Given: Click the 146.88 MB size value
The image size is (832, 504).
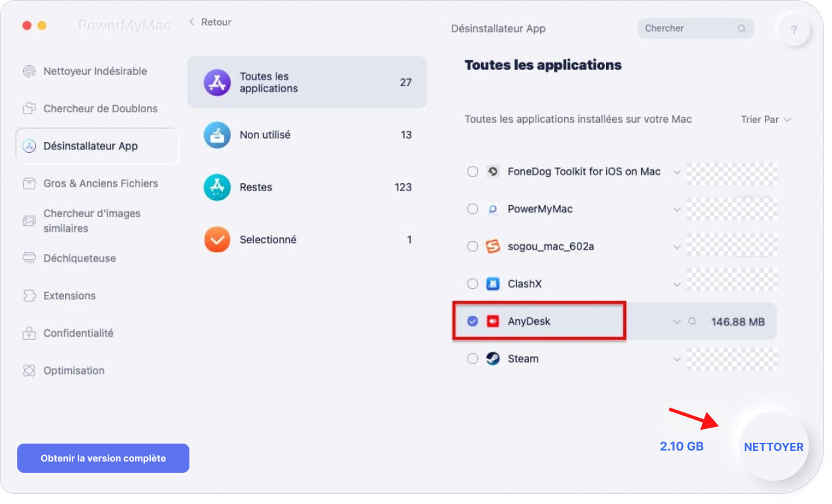Looking at the screenshot, I should 738,321.
